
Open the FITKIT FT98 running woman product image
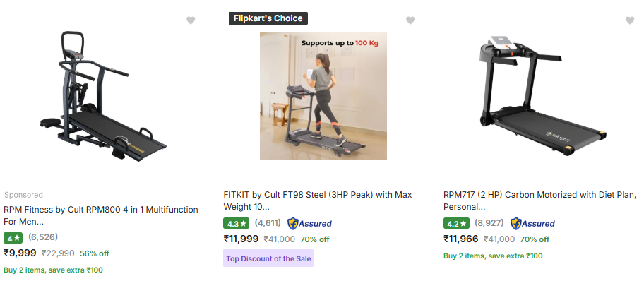click(323, 96)
